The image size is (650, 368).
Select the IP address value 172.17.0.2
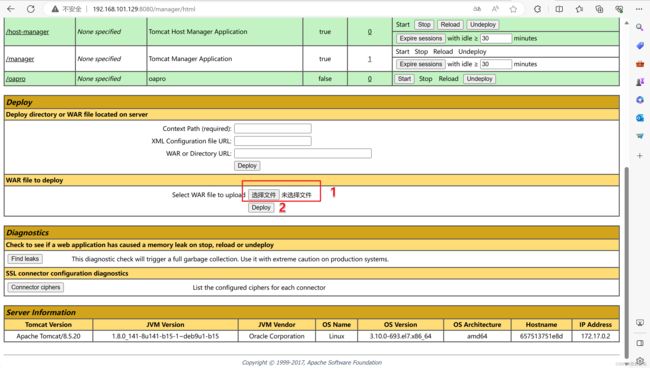point(595,336)
